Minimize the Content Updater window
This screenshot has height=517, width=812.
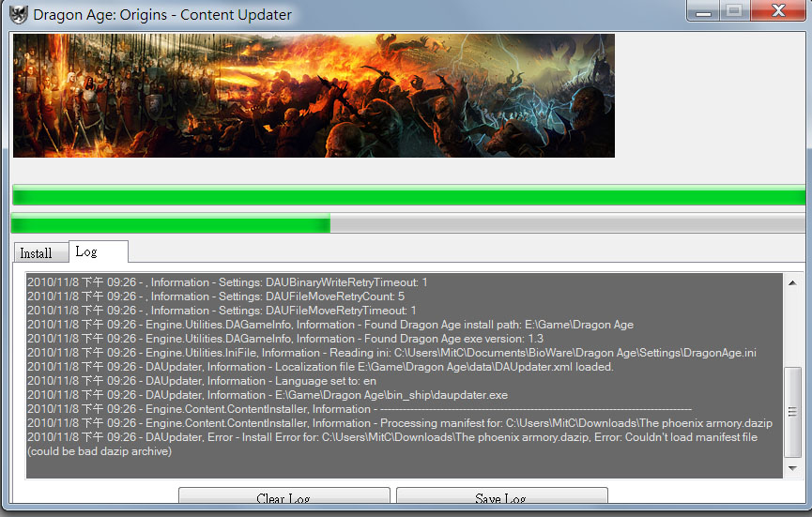(703, 11)
